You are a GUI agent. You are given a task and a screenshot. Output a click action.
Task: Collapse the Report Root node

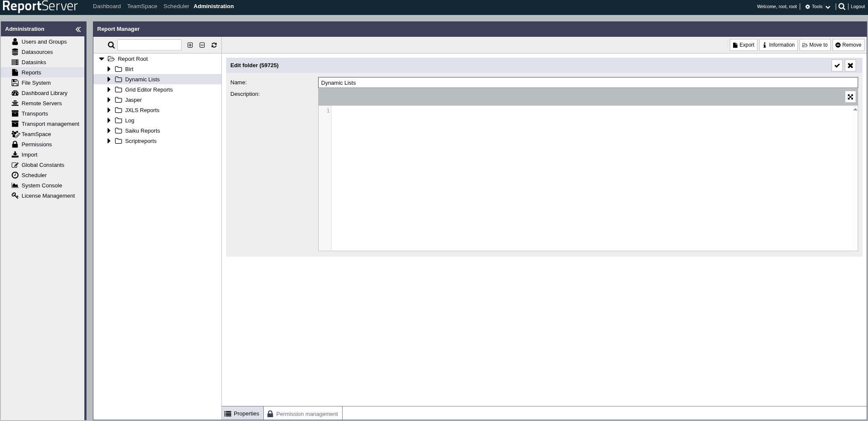pyautogui.click(x=101, y=59)
